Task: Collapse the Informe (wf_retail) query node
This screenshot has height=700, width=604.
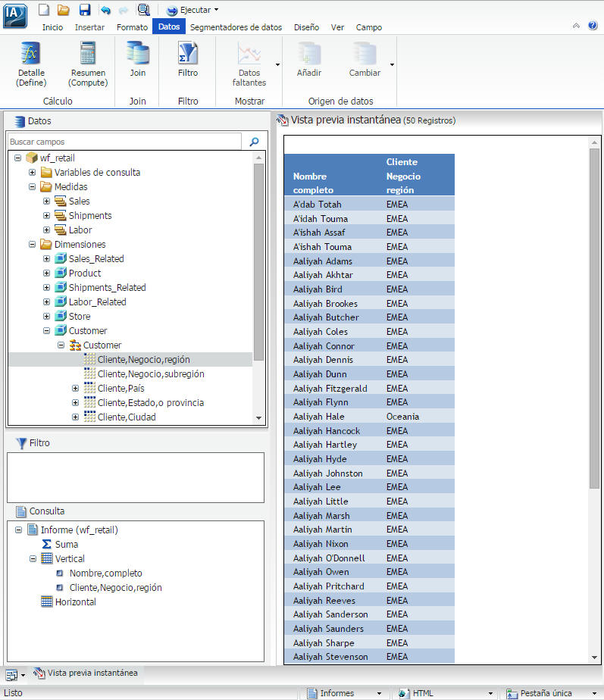Action: coord(18,530)
